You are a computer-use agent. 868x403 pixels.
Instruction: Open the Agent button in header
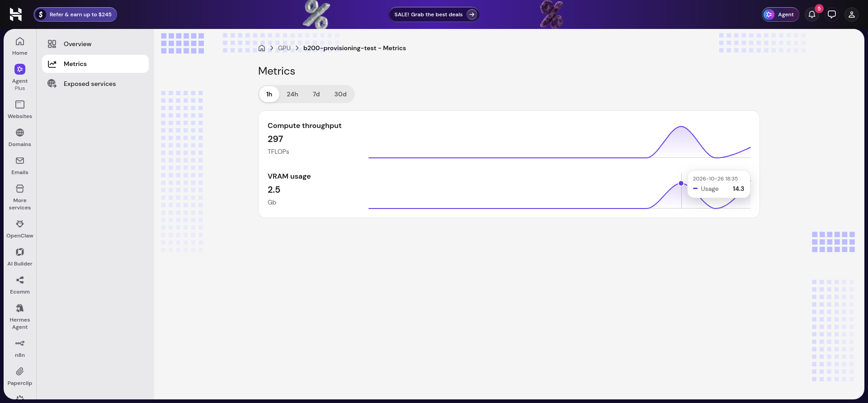[x=780, y=14]
